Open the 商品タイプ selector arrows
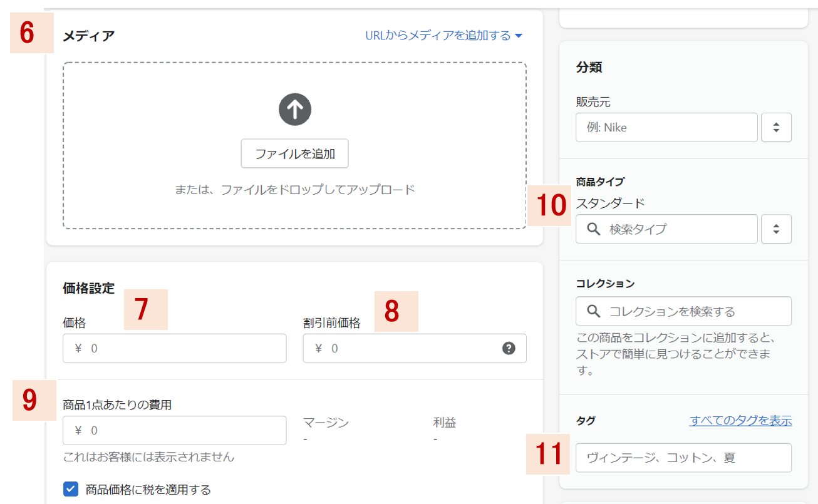This screenshot has width=818, height=504. click(x=776, y=229)
